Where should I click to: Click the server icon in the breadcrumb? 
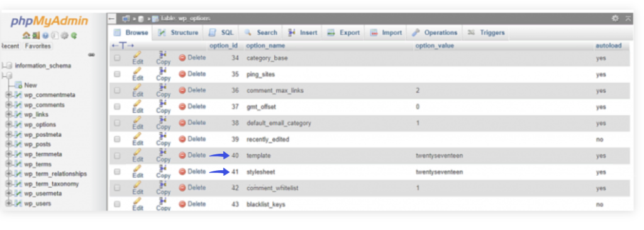[x=126, y=18]
